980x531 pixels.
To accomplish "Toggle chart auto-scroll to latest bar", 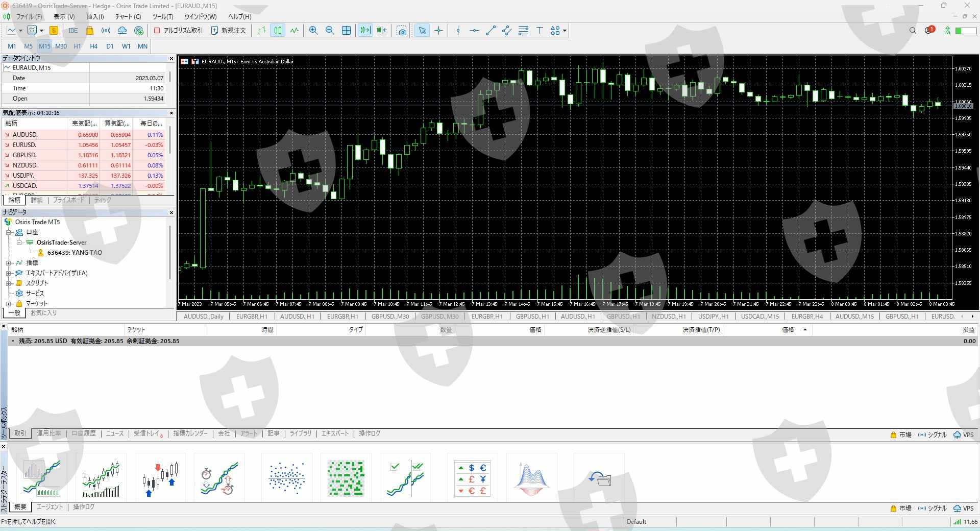I will [x=365, y=31].
